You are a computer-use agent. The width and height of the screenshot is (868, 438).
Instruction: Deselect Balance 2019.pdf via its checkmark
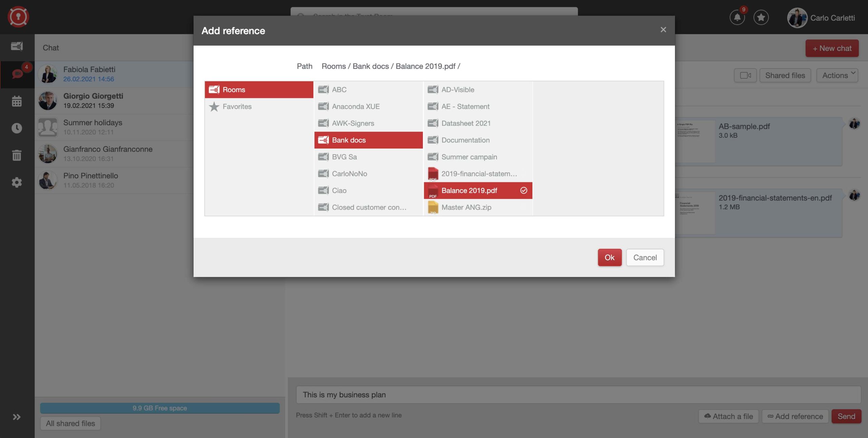[524, 190]
